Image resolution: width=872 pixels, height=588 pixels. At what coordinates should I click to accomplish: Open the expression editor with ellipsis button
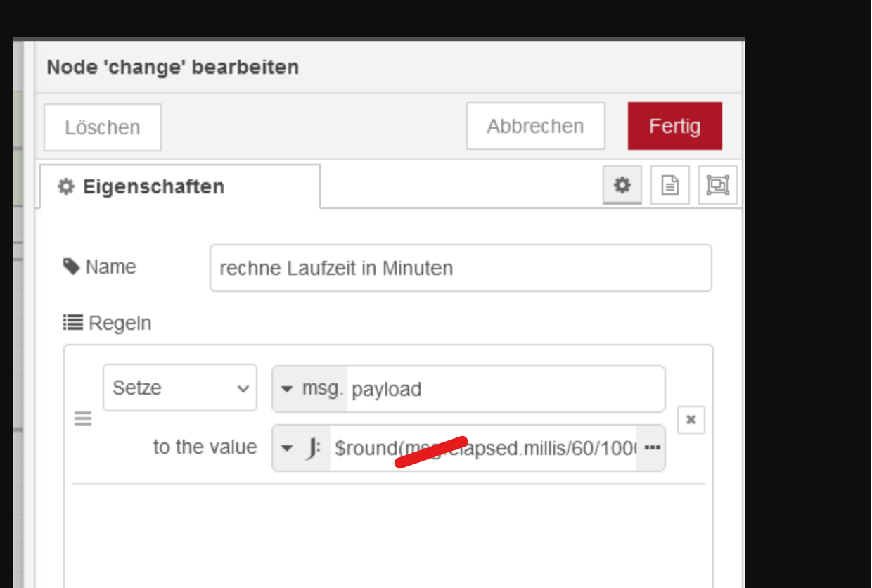click(652, 448)
